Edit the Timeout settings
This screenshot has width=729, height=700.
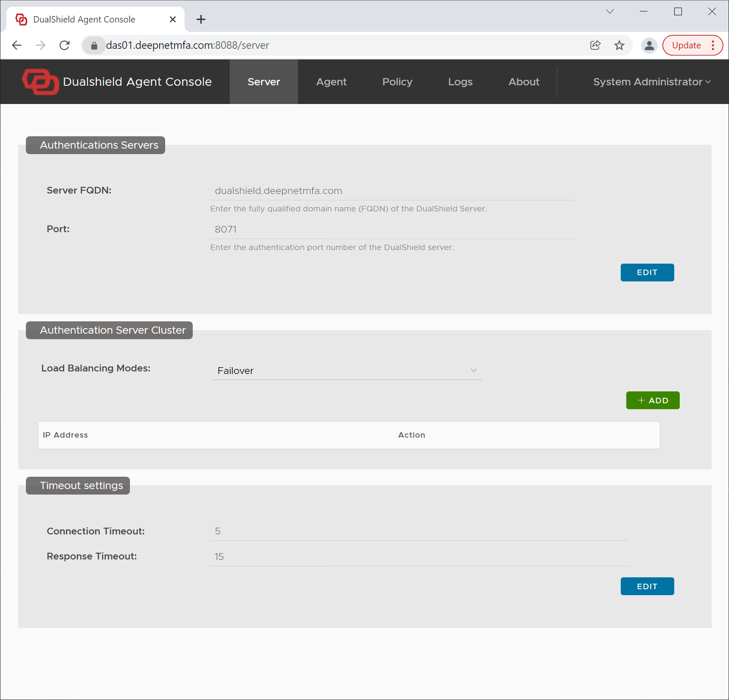[x=647, y=586]
